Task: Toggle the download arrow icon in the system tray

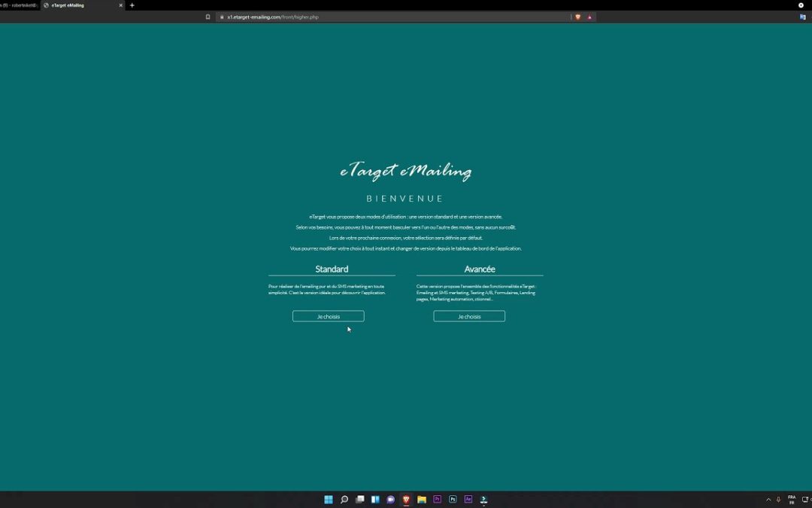Action: [x=779, y=499]
